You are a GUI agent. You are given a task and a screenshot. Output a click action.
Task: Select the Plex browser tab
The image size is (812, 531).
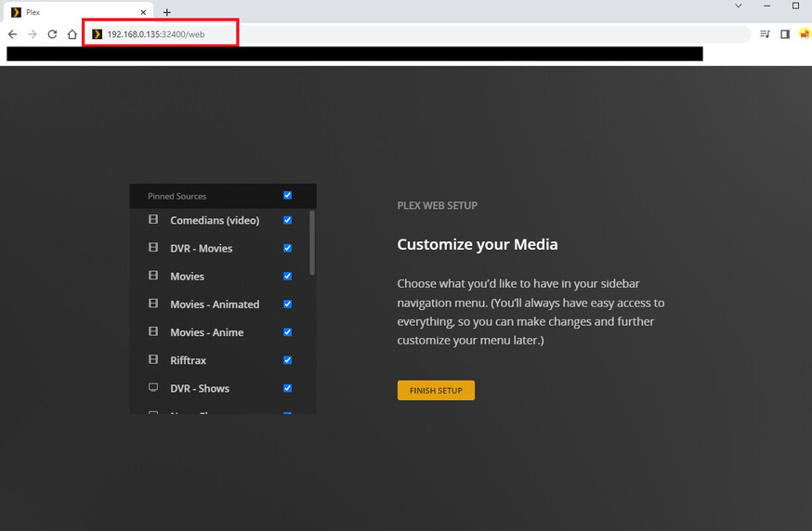click(78, 12)
